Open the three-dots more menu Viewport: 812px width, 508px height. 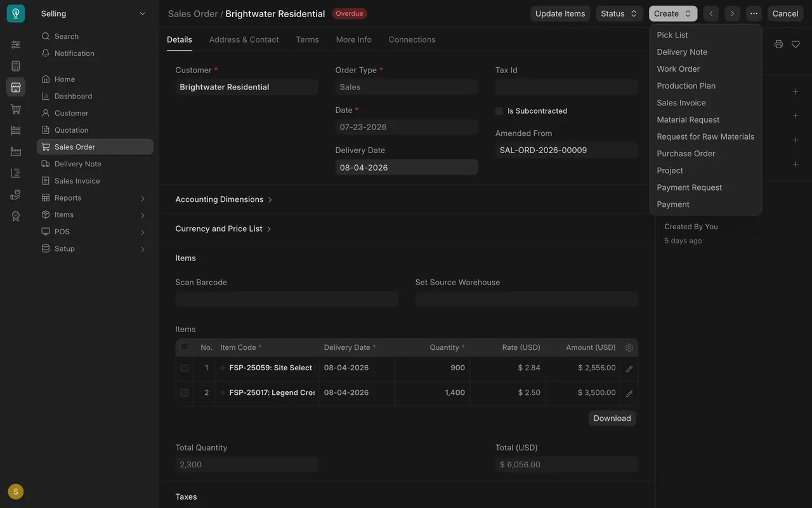(x=754, y=13)
